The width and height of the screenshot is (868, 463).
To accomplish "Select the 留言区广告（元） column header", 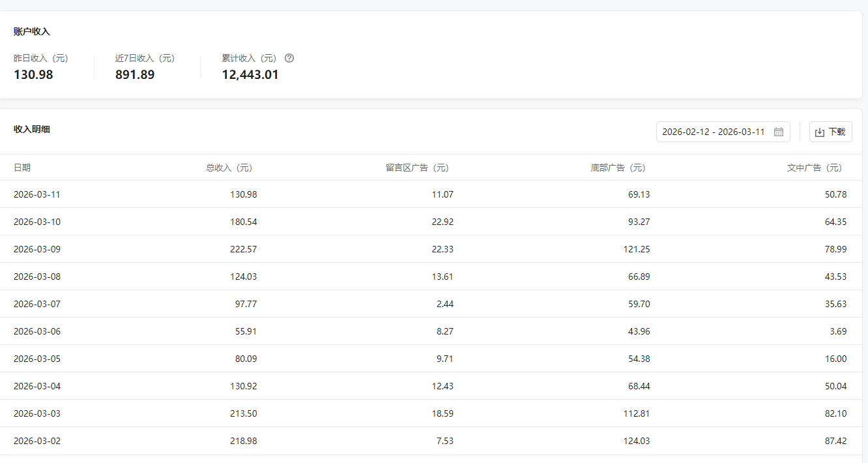I will pyautogui.click(x=417, y=168).
